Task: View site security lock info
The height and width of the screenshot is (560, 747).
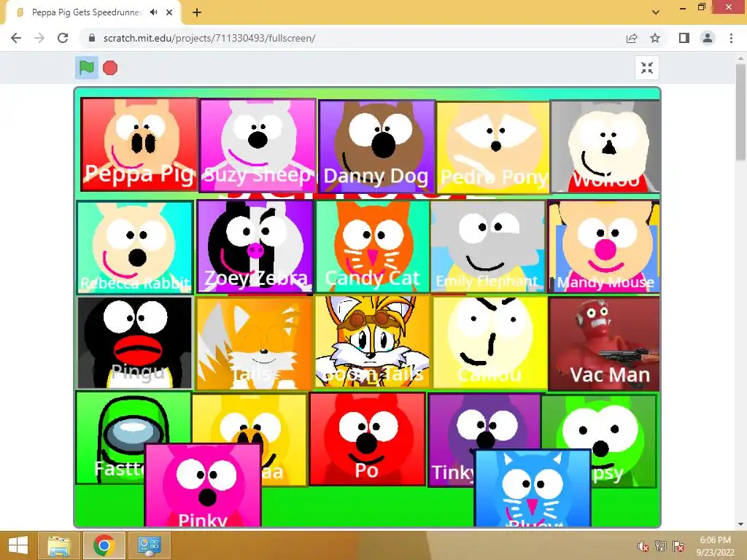Action: [x=92, y=38]
